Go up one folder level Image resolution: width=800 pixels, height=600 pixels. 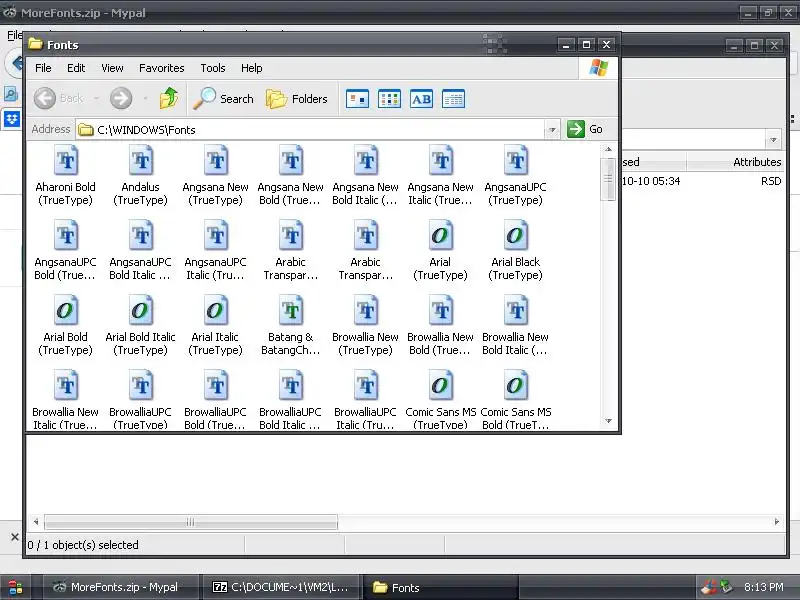pyautogui.click(x=169, y=98)
